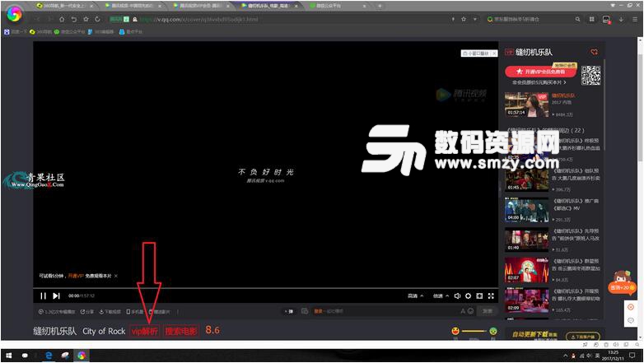Screen dimensions: 644x363
Task: Click the rating mood slider between emoji
Action: coord(474,331)
